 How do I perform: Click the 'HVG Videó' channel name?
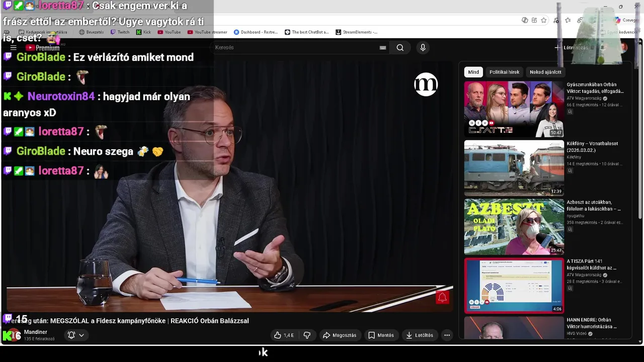click(577, 333)
